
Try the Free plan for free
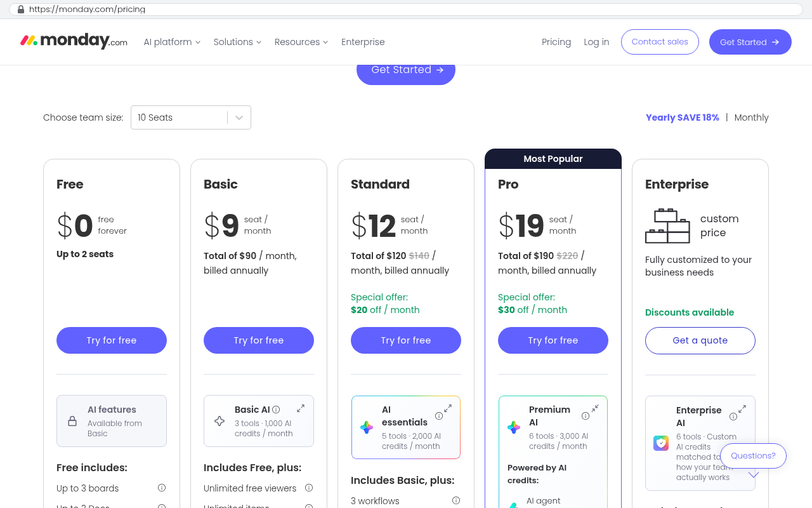[112, 340]
